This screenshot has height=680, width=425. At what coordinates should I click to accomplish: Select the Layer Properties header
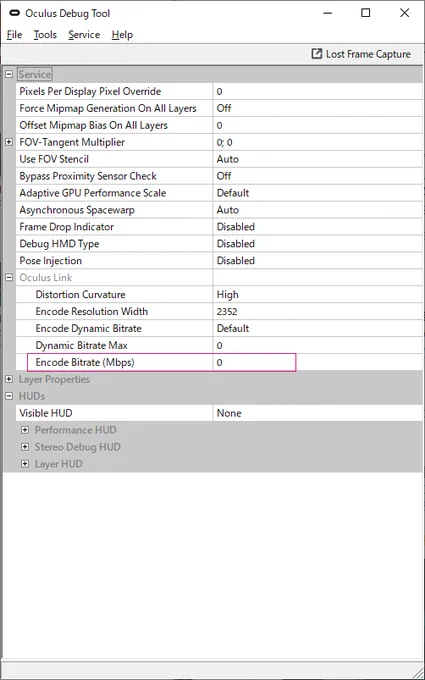54,379
